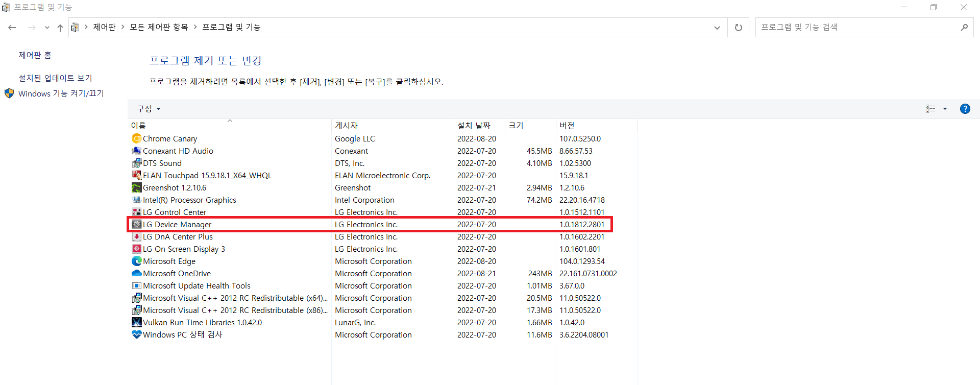The image size is (980, 385).
Task: Select the DTS Sound program name
Action: coord(162,163)
